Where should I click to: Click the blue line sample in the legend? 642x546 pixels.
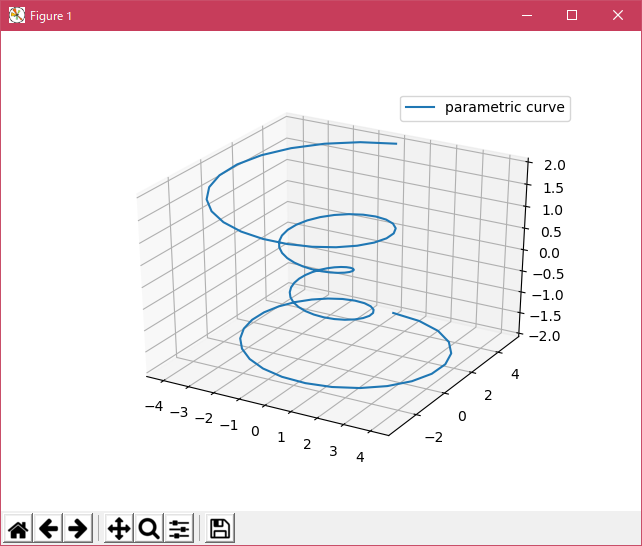[420, 108]
